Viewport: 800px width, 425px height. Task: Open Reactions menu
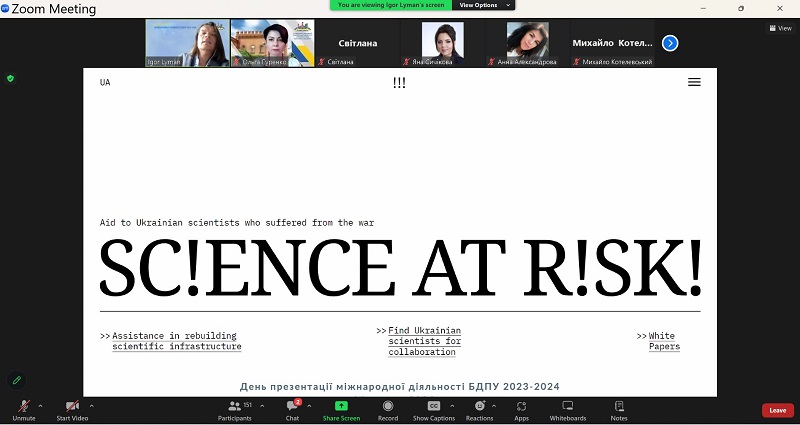pos(479,408)
